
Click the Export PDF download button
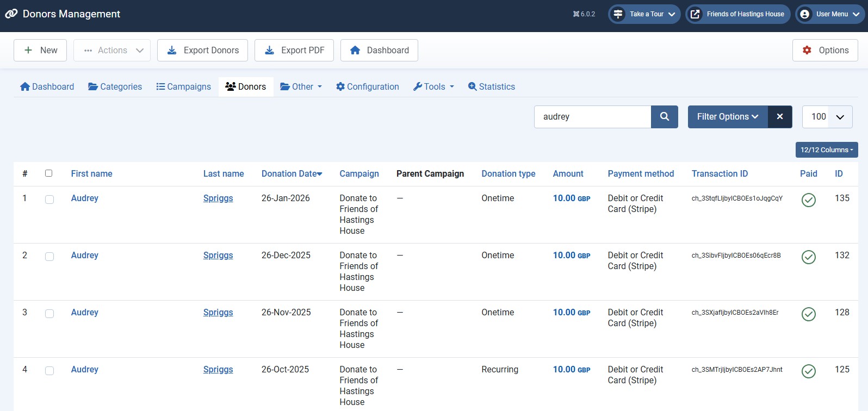tap(294, 51)
